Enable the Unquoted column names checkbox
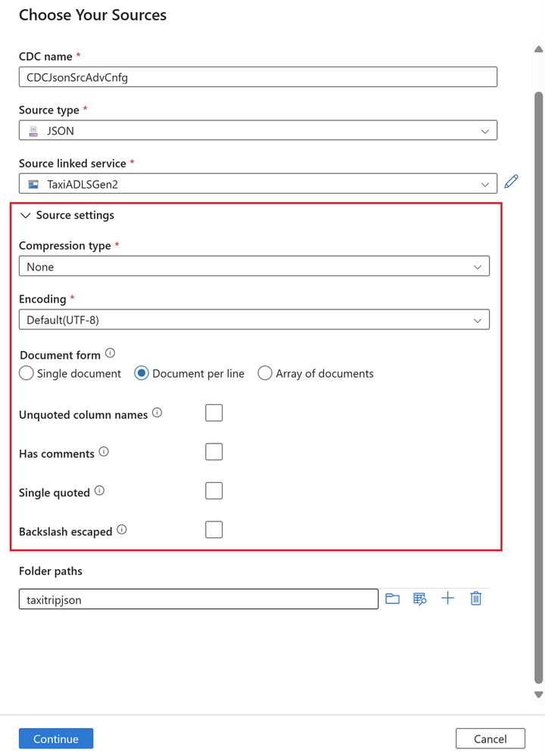Screen dimensions: 545x756 click(x=213, y=413)
